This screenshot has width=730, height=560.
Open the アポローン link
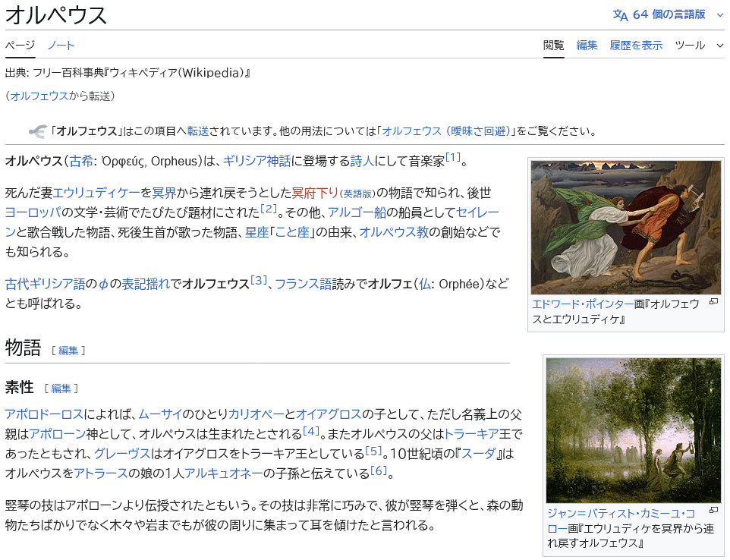tap(57, 434)
